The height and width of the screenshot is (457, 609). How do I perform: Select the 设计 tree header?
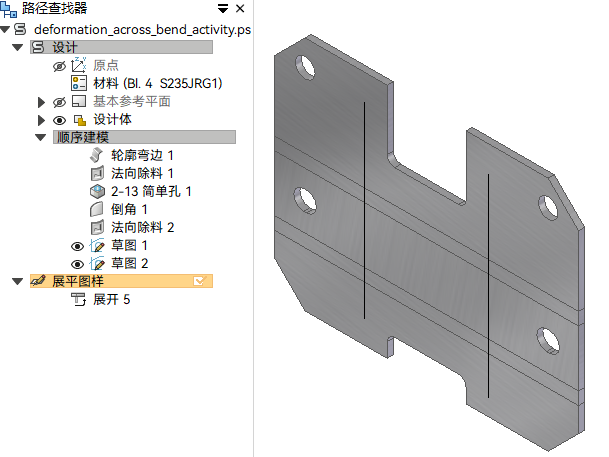coord(122,47)
